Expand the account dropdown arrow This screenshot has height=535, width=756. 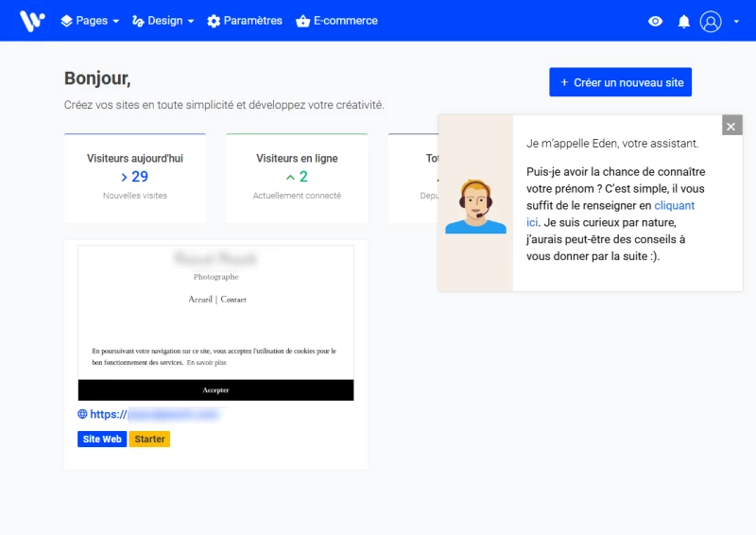pos(736,22)
